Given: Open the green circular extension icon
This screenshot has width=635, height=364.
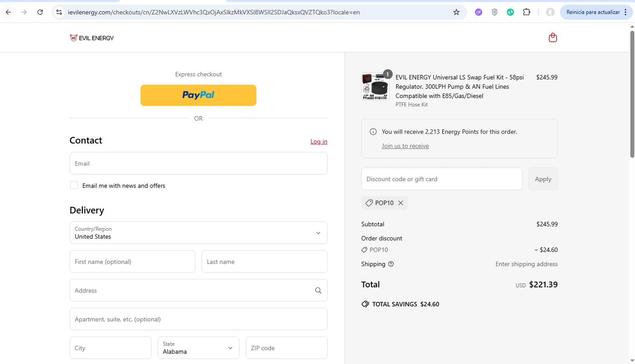Looking at the screenshot, I should tap(511, 12).
